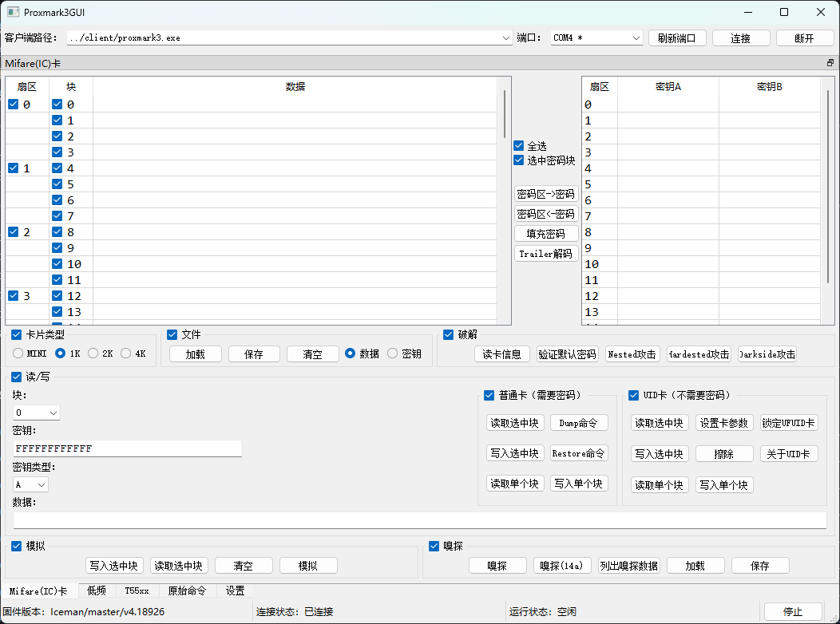840x624 pixels.
Task: Uncheck block 10 checkbox
Action: click(x=57, y=264)
